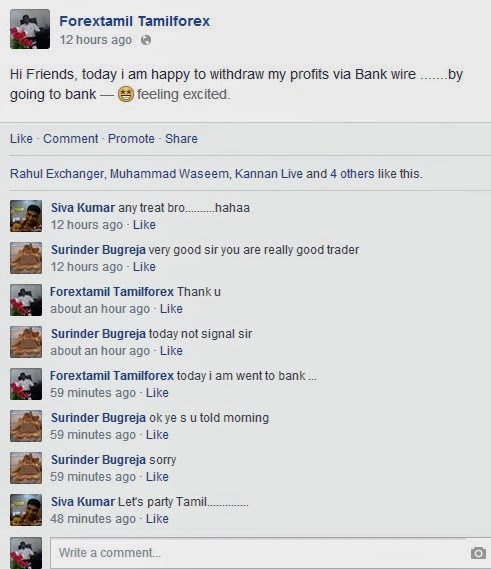Open Forextamil Tamilforex name in post header
Viewport: 491px width, 569px height.
135,21
